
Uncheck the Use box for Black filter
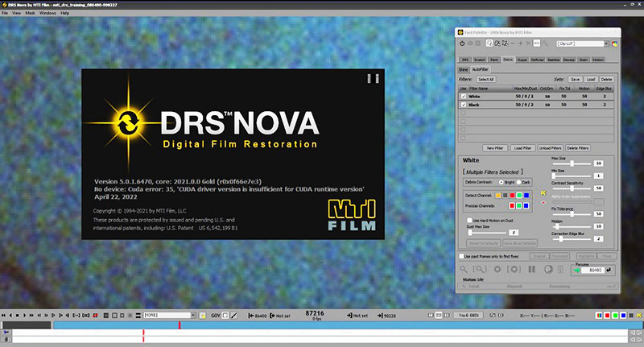pos(464,105)
